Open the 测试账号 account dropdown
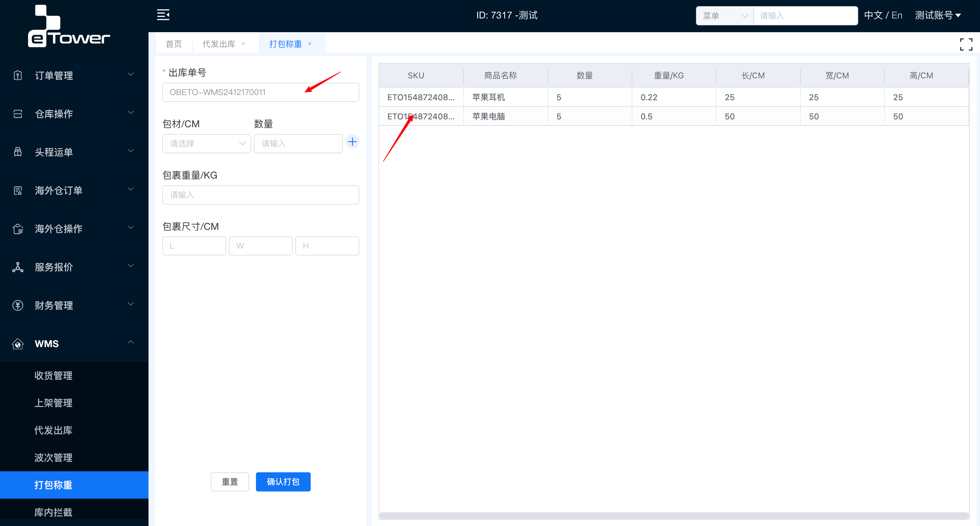The height and width of the screenshot is (526, 980). pos(938,15)
